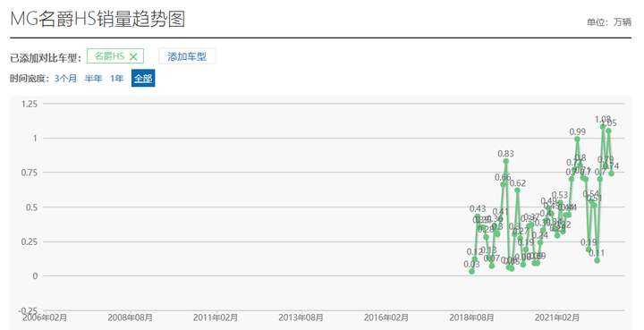This screenshot has height=330, width=644.
Task: Click the 添加车型 button
Action: pos(187,56)
